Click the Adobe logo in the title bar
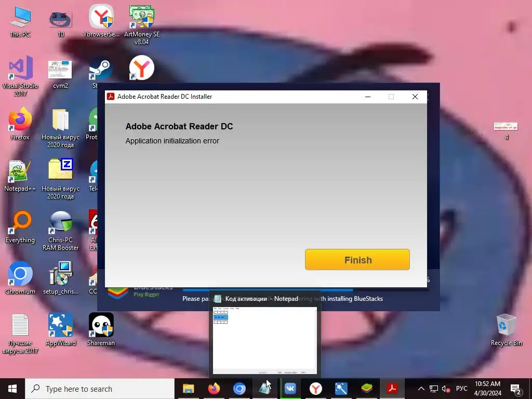The height and width of the screenshot is (399, 532). (x=111, y=97)
